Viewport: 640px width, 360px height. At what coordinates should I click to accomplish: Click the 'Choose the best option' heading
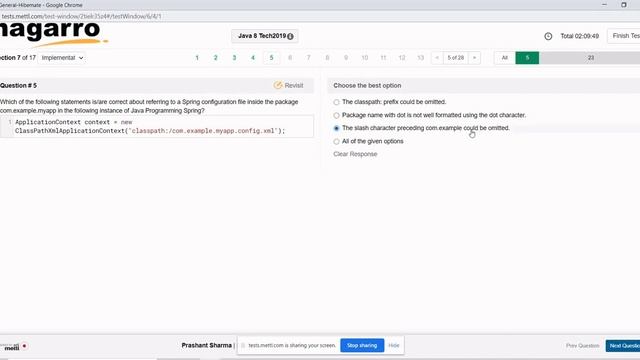coord(367,86)
